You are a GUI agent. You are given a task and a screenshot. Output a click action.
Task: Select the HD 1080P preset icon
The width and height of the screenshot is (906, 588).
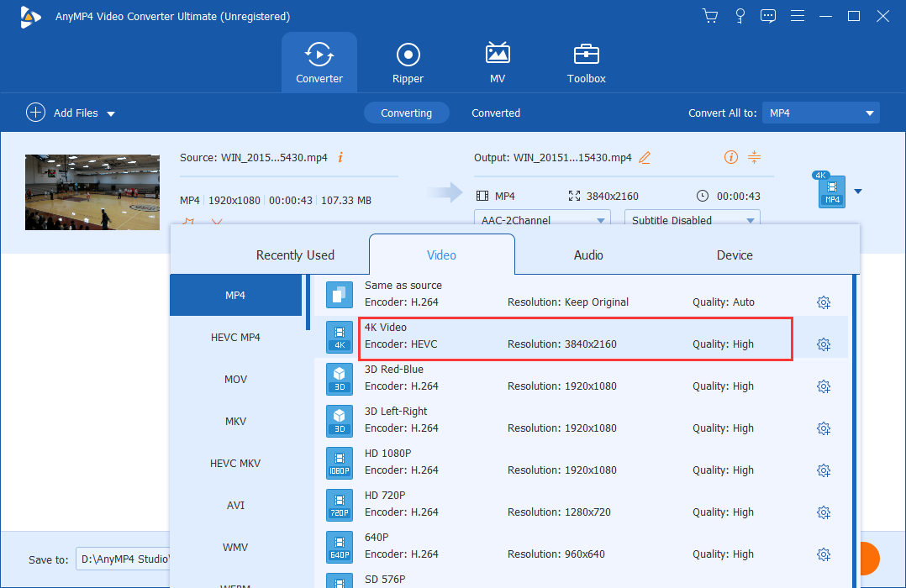tap(340, 463)
